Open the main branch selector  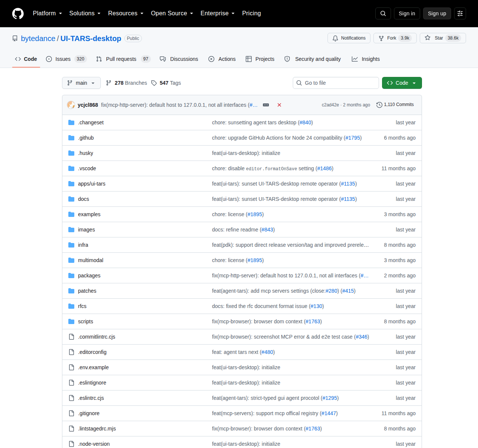[81, 83]
